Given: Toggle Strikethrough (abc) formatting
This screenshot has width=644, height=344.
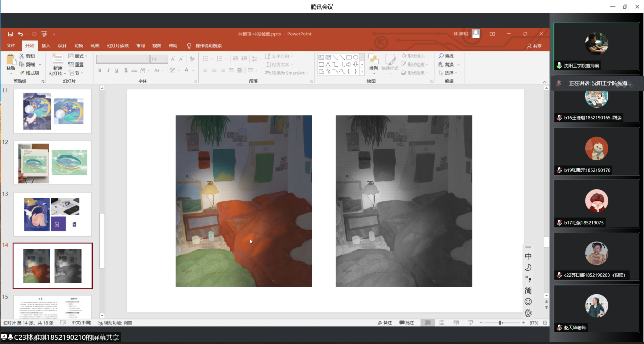Looking at the screenshot, I should click(134, 70).
